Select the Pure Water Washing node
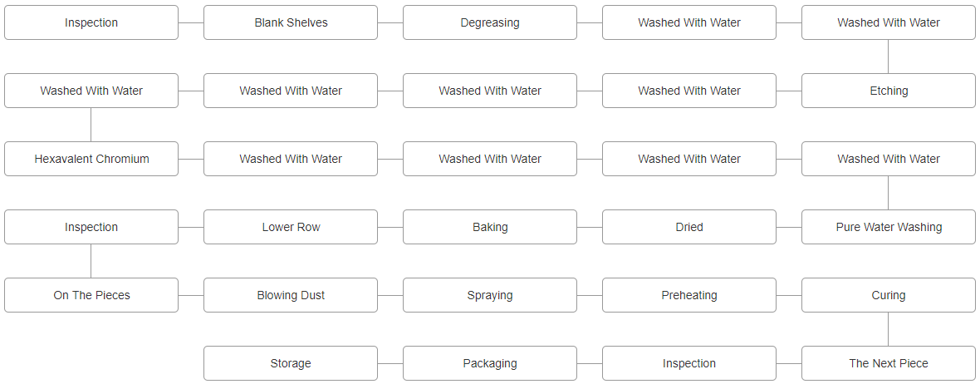Viewport: 980px width, 384px height. (889, 227)
